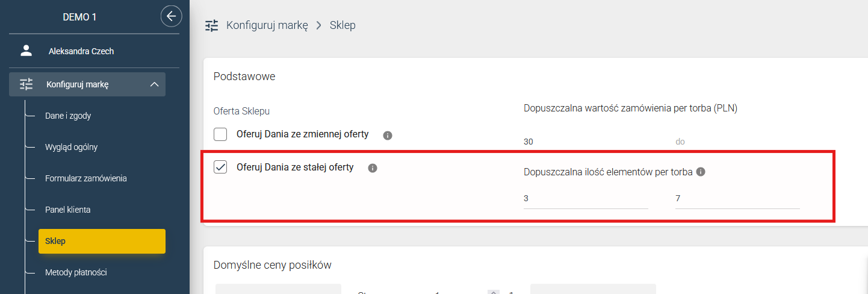This screenshot has width=868, height=294.
Task: Select the highlighted Sklep menu item
Action: (x=102, y=241)
